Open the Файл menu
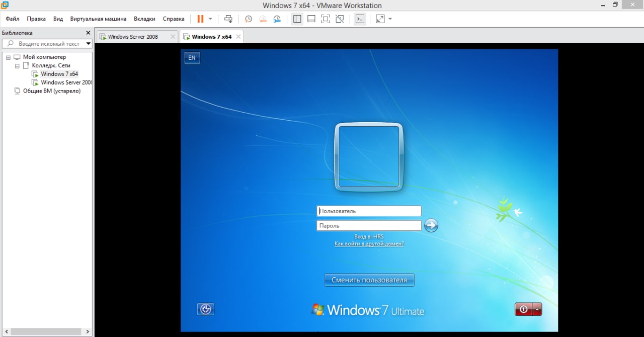The image size is (644, 337). (13, 19)
